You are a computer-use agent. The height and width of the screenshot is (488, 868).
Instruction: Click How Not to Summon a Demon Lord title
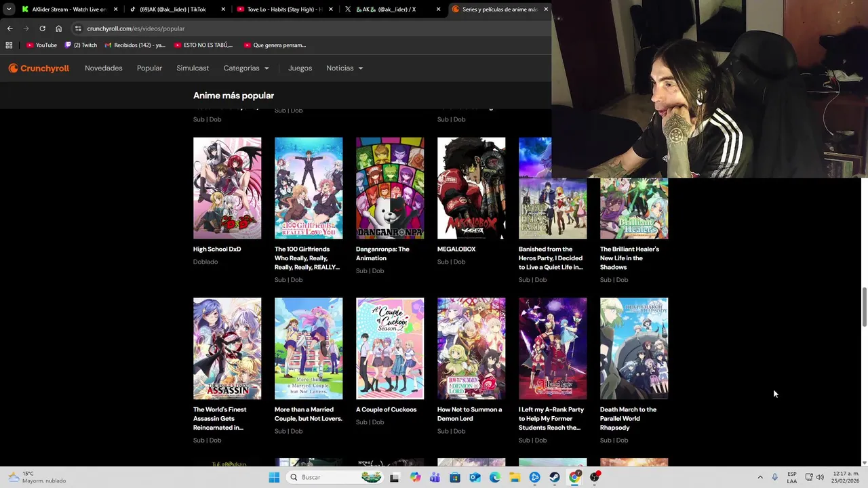pyautogui.click(x=469, y=414)
